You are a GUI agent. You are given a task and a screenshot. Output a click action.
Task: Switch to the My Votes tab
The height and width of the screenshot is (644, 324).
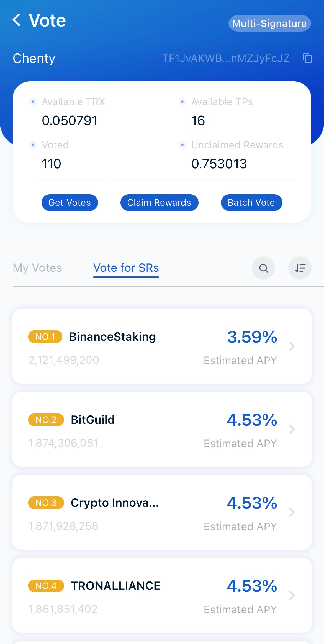coord(37,268)
